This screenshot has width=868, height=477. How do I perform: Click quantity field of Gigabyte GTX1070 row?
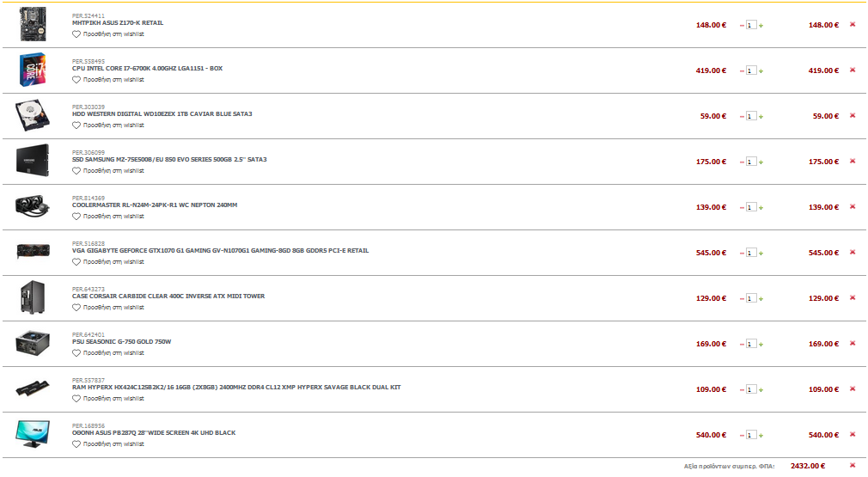(x=751, y=253)
